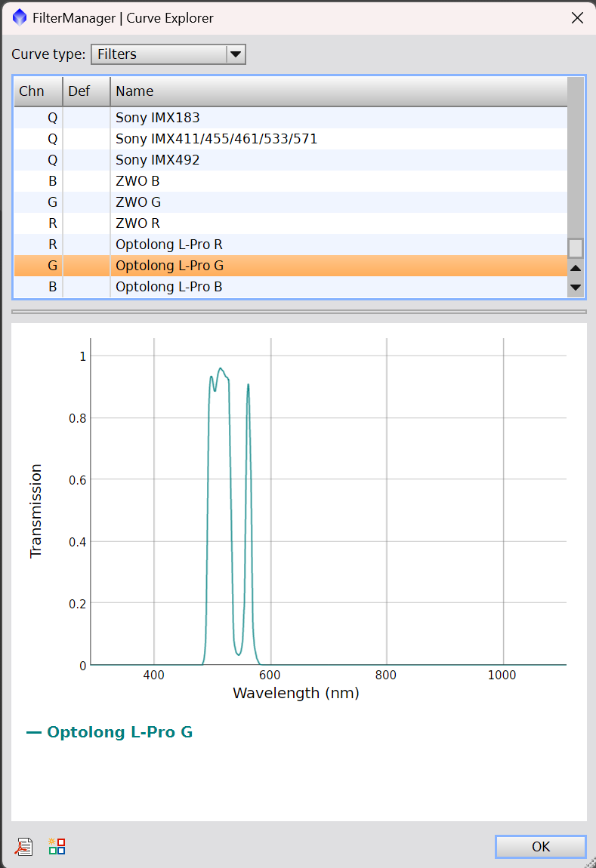Click the Name column header

[339, 91]
